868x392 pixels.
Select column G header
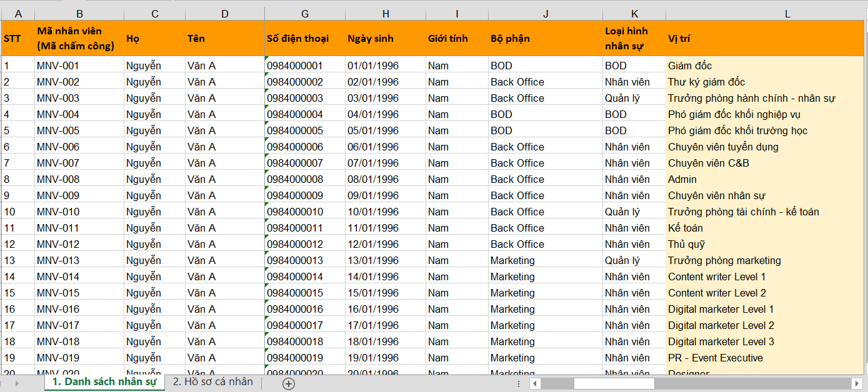click(x=305, y=14)
